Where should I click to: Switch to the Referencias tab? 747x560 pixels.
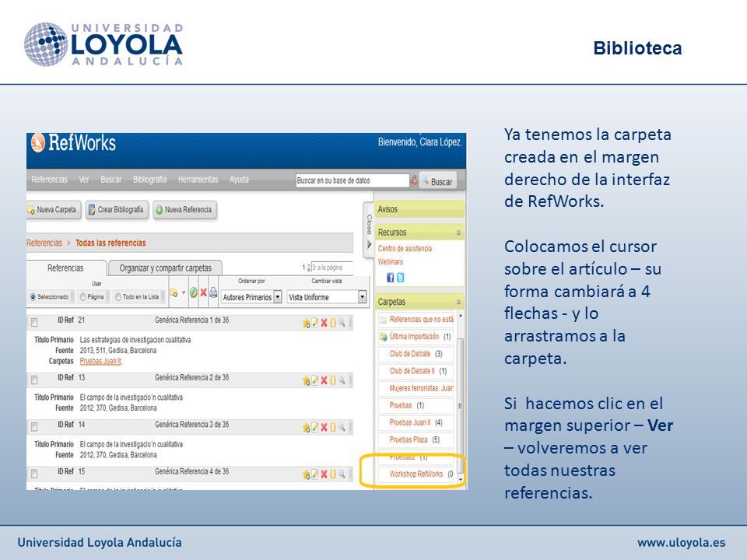[x=65, y=268]
